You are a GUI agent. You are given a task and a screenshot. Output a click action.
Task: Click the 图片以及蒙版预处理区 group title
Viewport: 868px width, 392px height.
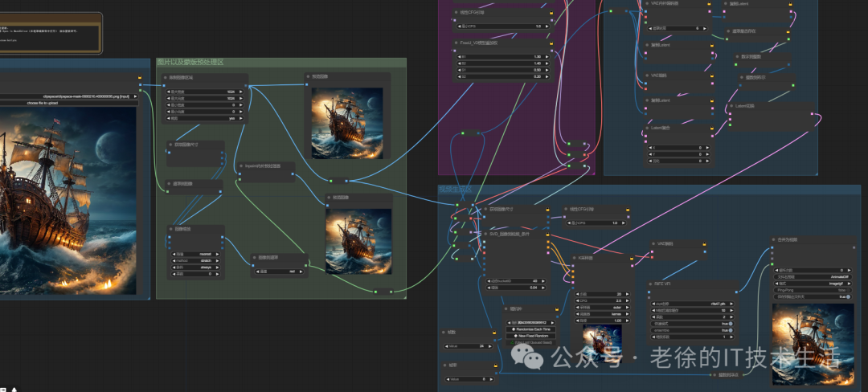coord(190,63)
